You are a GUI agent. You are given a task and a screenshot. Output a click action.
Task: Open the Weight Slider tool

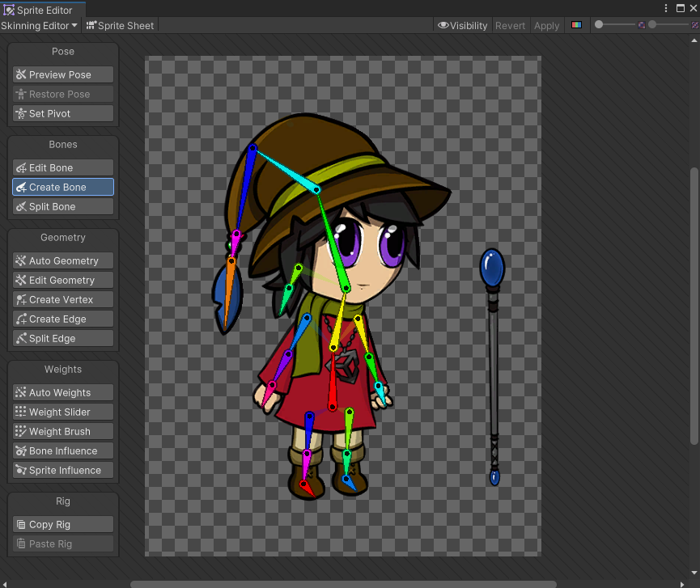[x=63, y=412]
